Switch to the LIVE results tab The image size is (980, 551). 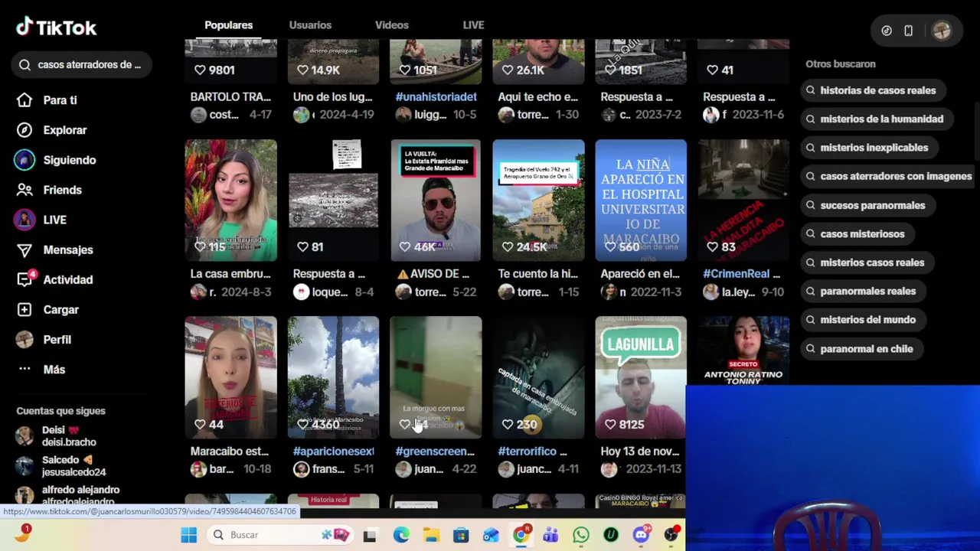pos(473,25)
